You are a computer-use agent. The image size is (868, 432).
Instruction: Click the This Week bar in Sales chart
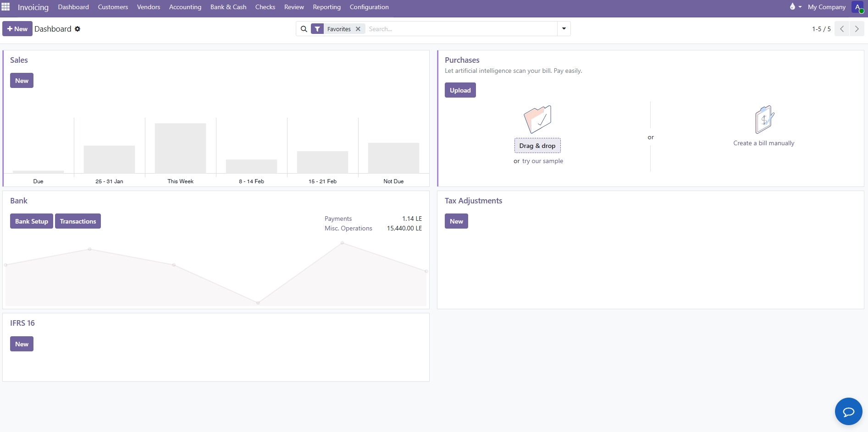pos(180,147)
